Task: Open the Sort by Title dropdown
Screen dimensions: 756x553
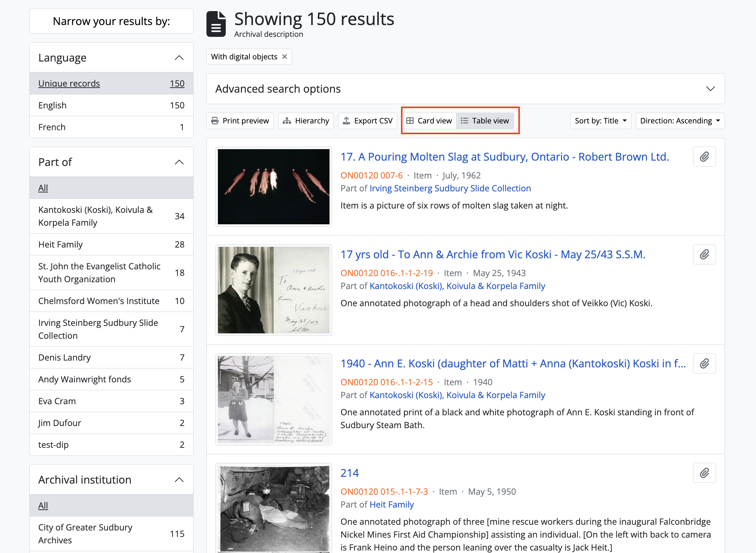Action: [x=600, y=121]
